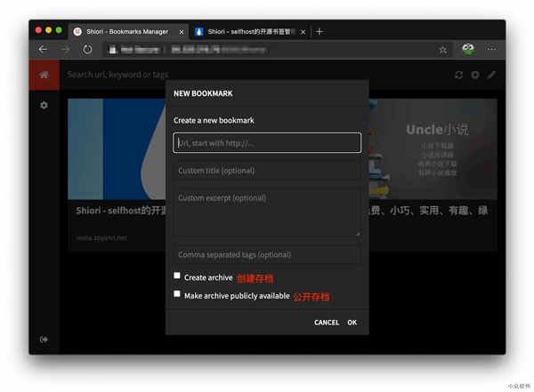Viewport: 534px width, 392px height.
Task: Click the Custom title field
Action: 267,171
